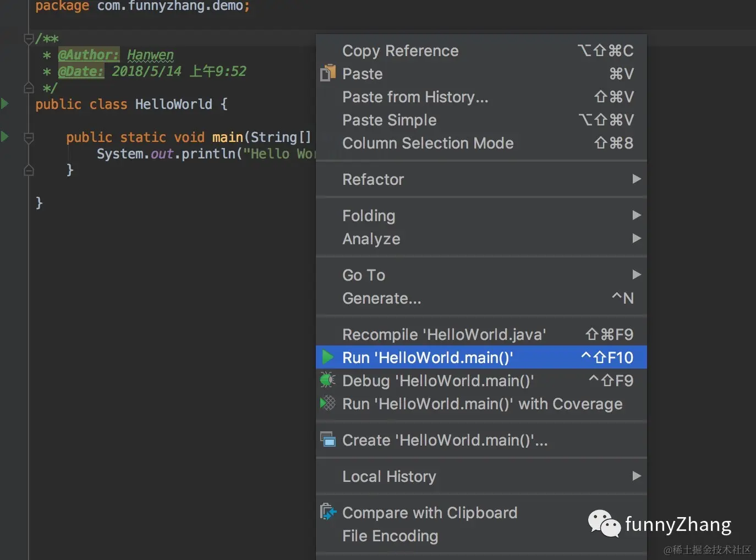
Task: Click the main method name in code
Action: coord(228,137)
